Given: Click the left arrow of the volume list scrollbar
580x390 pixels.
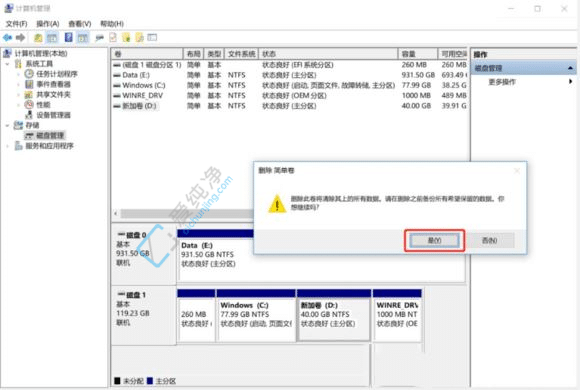Looking at the screenshot, I should [116, 214].
